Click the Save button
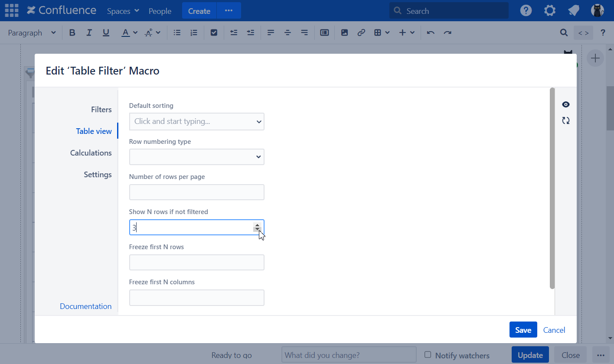This screenshot has width=614, height=364. pos(523,330)
